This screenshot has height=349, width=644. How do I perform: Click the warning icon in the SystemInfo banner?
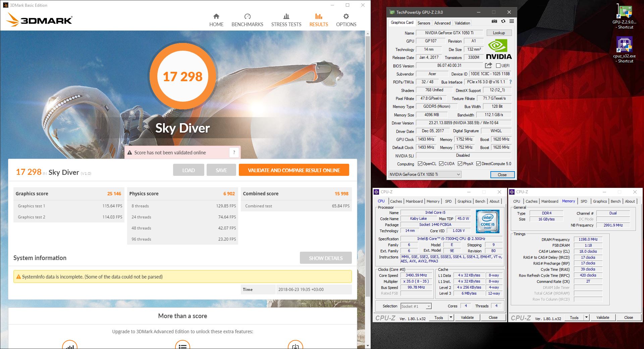(x=19, y=277)
